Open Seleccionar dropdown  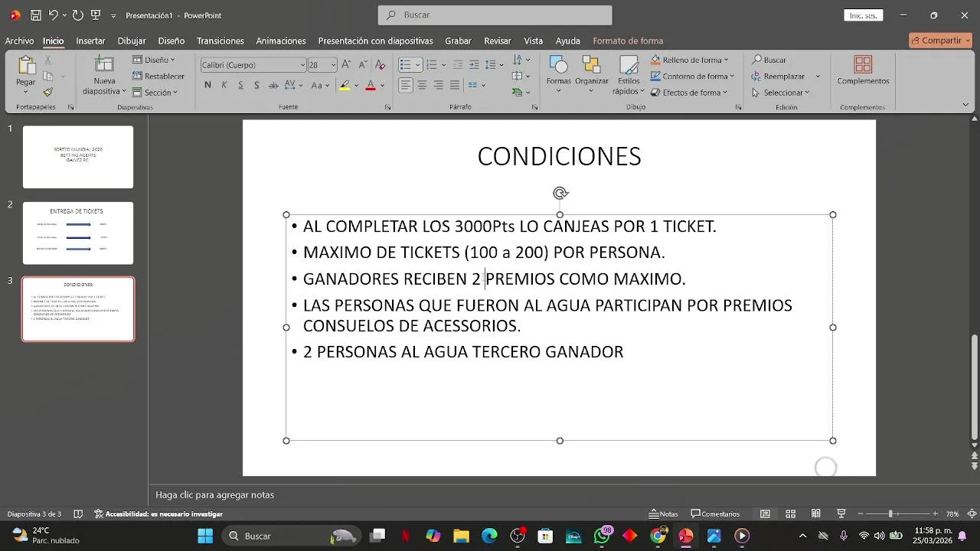[x=780, y=92]
